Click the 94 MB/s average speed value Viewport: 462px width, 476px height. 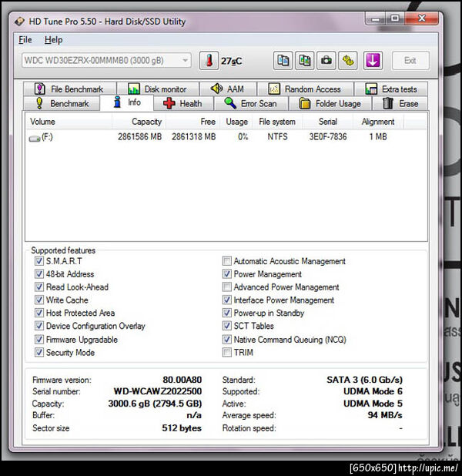click(385, 415)
